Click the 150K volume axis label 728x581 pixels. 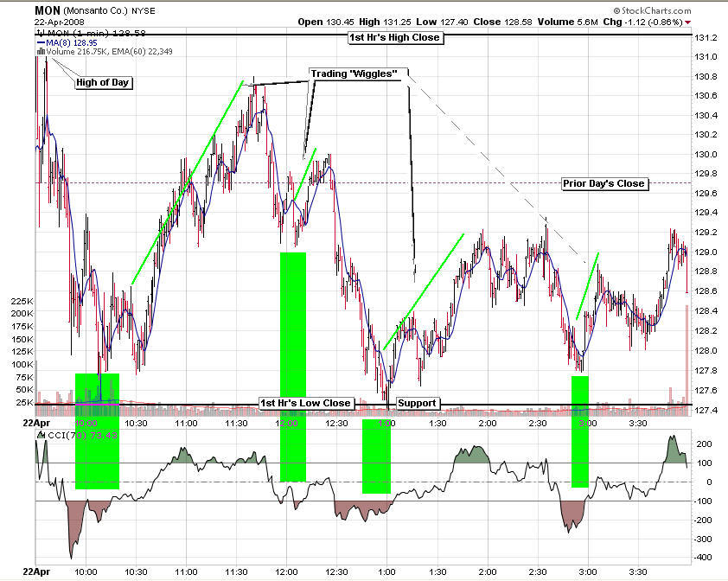pos(22,340)
